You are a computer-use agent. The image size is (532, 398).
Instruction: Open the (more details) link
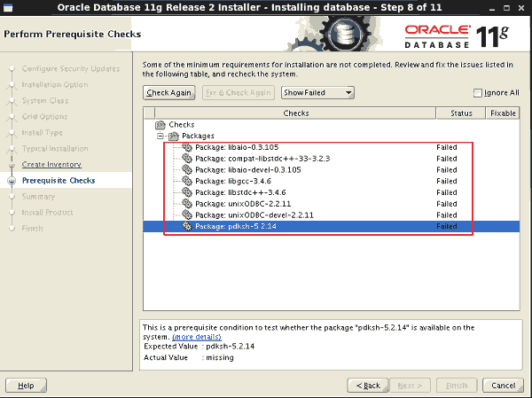pyautogui.click(x=197, y=337)
